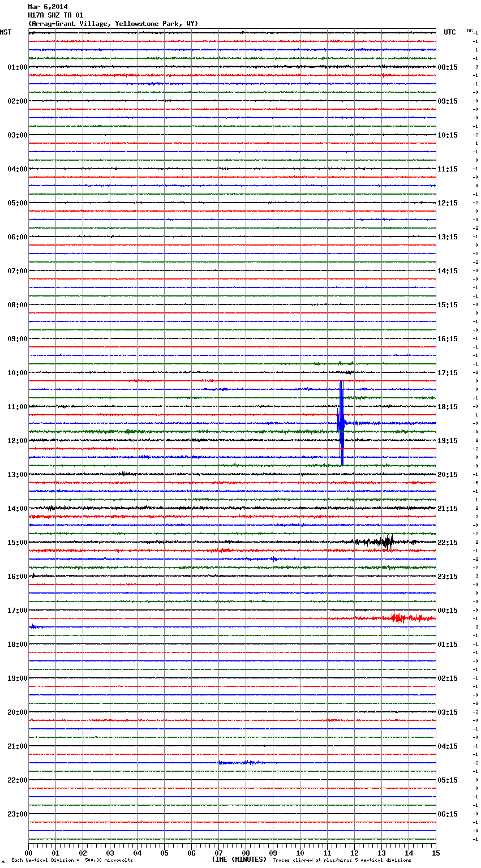Click the 'DC' offset column header
481x868 pixels.
point(470,31)
